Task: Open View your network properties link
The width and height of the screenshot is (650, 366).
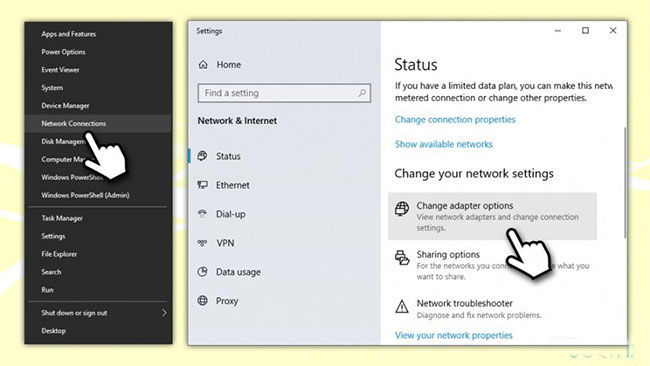Action: click(x=454, y=335)
